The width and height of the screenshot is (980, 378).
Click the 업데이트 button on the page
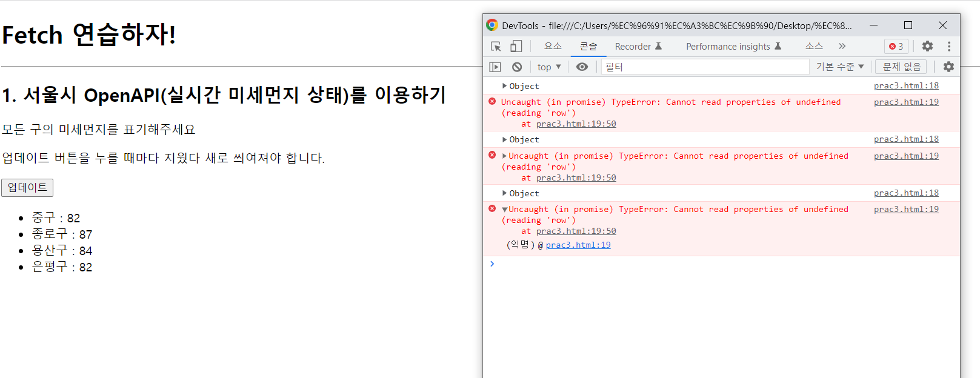(27, 188)
